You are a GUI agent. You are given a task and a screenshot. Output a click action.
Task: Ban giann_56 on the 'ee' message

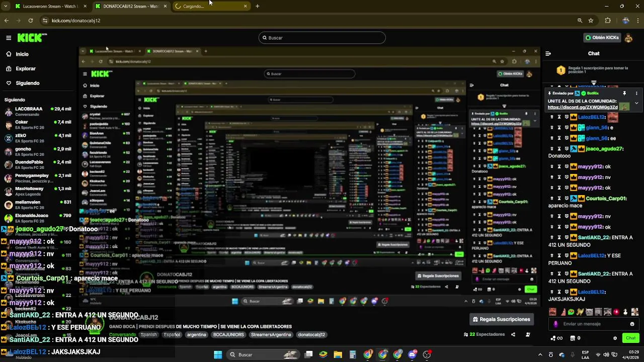pos(567,138)
